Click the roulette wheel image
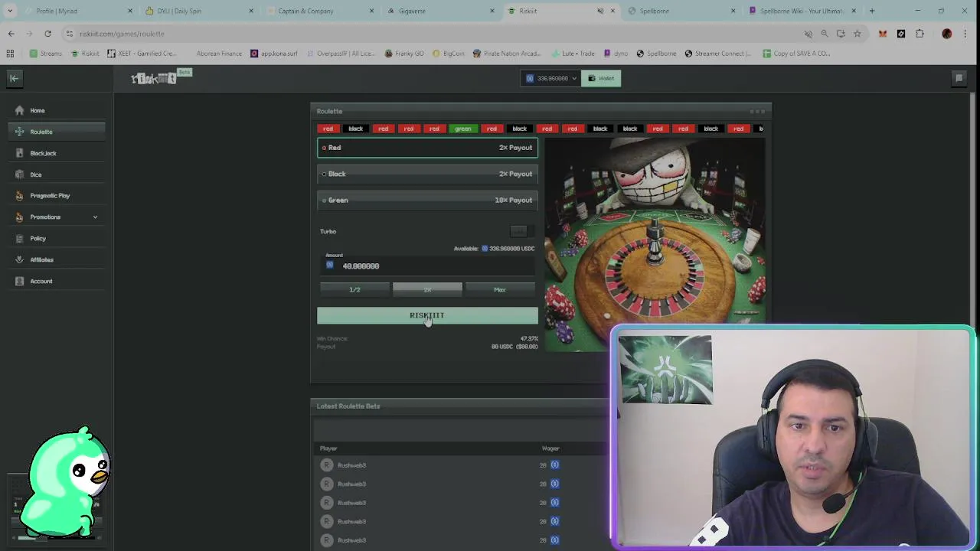 click(x=655, y=245)
